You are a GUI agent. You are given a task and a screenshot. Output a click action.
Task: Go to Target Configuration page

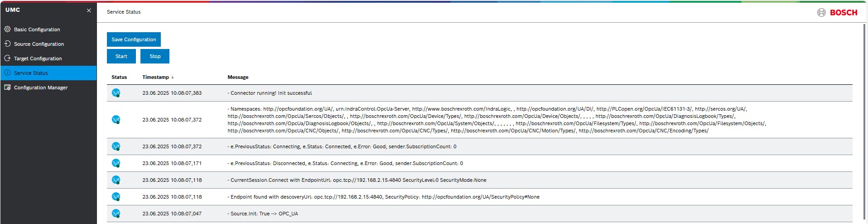coord(38,58)
